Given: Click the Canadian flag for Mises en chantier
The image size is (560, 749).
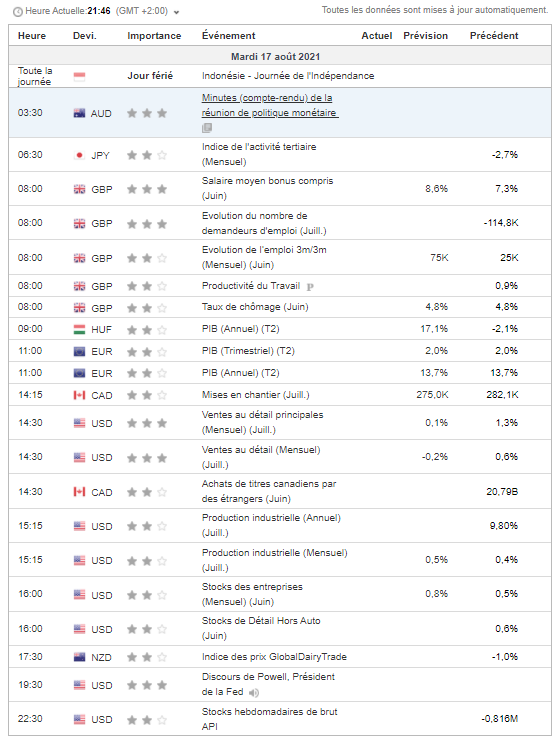Looking at the screenshot, I should 79,395.
